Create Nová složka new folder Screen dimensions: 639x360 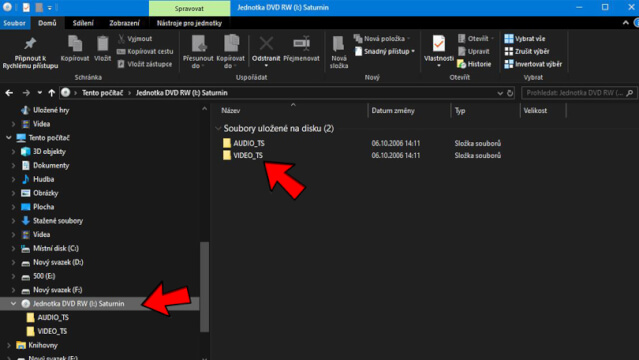click(339, 52)
